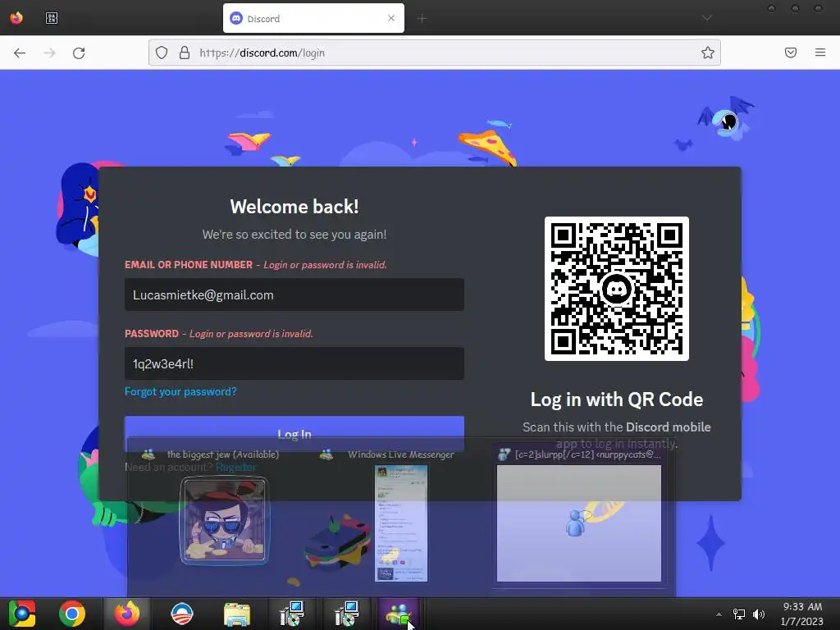Click the password input field
The height and width of the screenshot is (630, 840).
294,363
